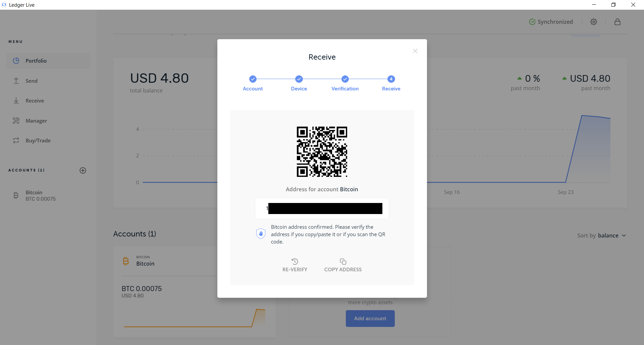Viewport: 644px width, 345px height.
Task: Click the QR code image
Action: coord(322,152)
